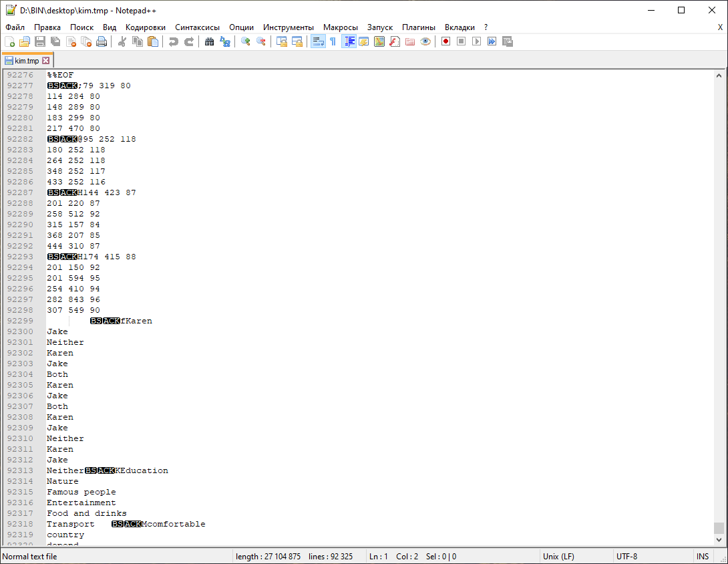This screenshot has width=728, height=564.
Task: Toggle synchronized horizontal scrolling
Action: point(297,42)
